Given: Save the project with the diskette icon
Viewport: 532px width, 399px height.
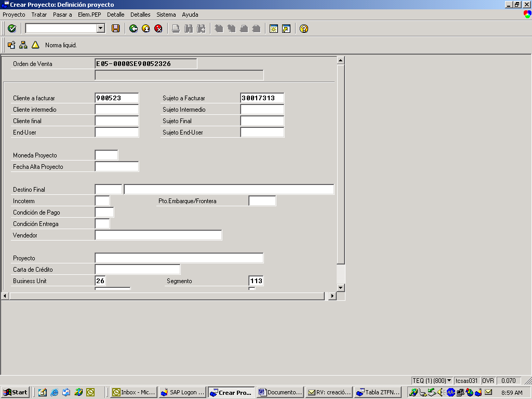Looking at the screenshot, I should point(116,29).
